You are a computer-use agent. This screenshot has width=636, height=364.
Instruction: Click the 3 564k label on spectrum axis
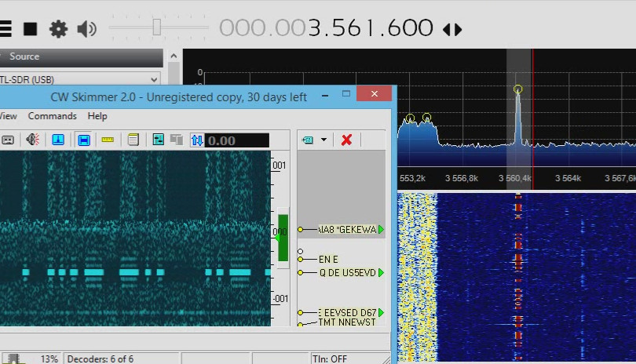click(x=568, y=178)
